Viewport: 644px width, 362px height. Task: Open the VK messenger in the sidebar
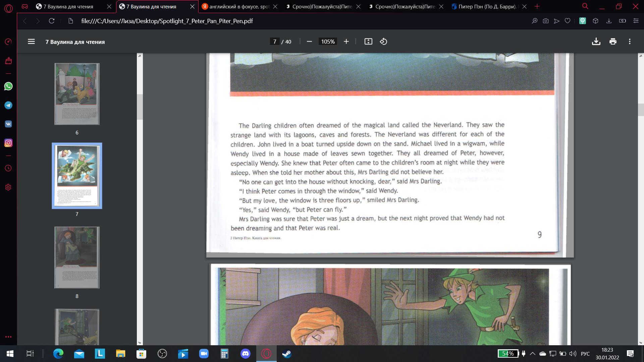pos(8,124)
